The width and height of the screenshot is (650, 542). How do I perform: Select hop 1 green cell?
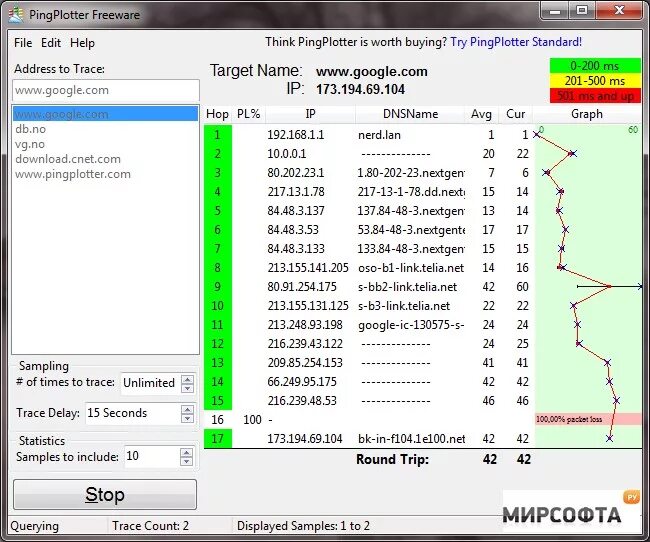[218, 135]
